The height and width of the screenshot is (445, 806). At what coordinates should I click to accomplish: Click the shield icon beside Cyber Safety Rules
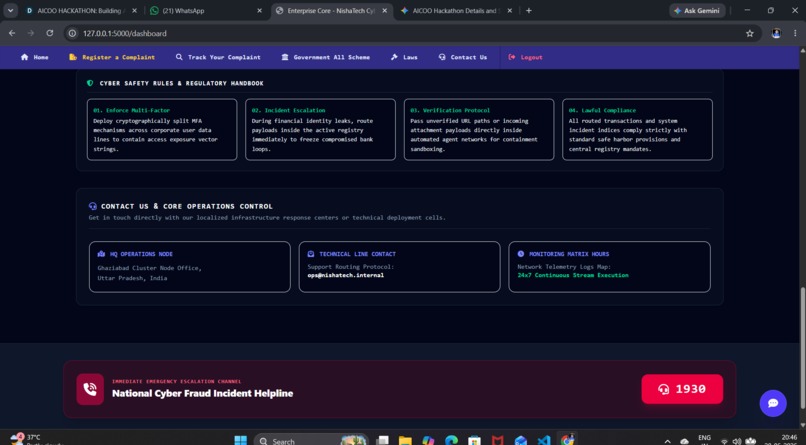click(90, 83)
